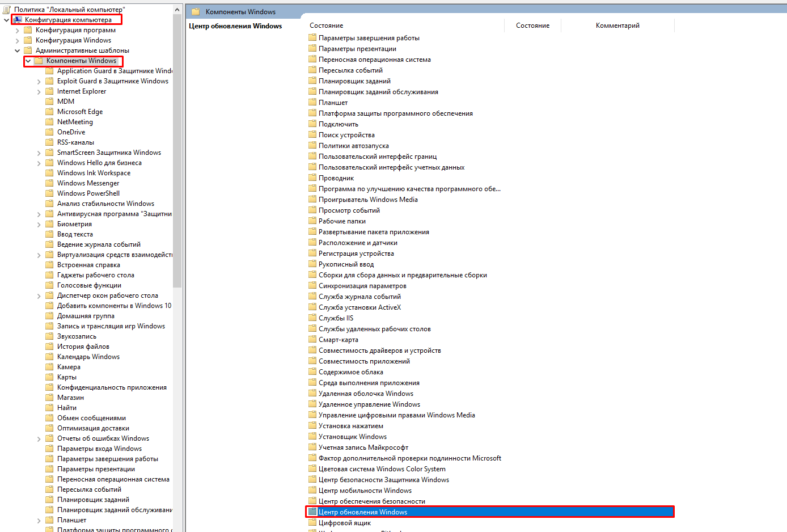Select Гаджеты рабочего стола tree item
Image resolution: width=787 pixels, height=532 pixels.
95,275
